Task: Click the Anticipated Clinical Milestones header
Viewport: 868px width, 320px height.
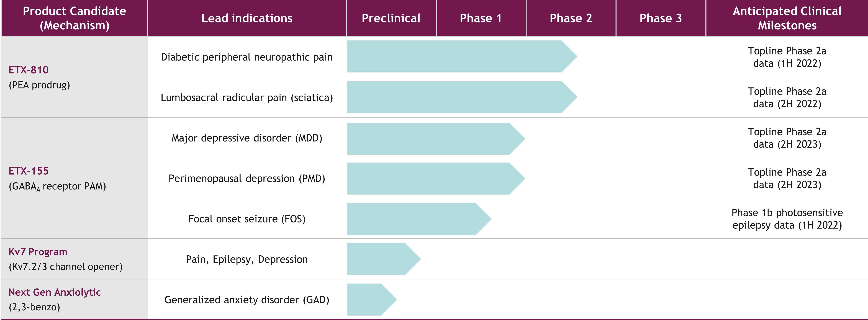Action: point(787,18)
